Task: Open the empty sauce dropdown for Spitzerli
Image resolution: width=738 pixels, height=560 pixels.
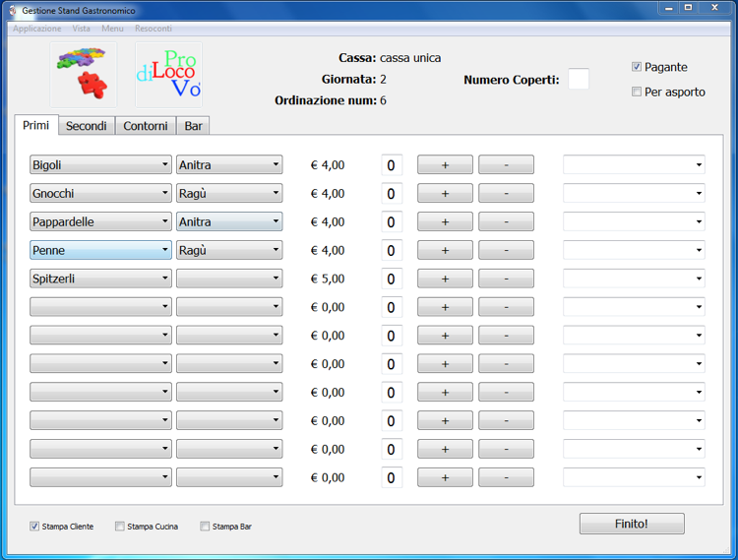Action: coord(229,279)
